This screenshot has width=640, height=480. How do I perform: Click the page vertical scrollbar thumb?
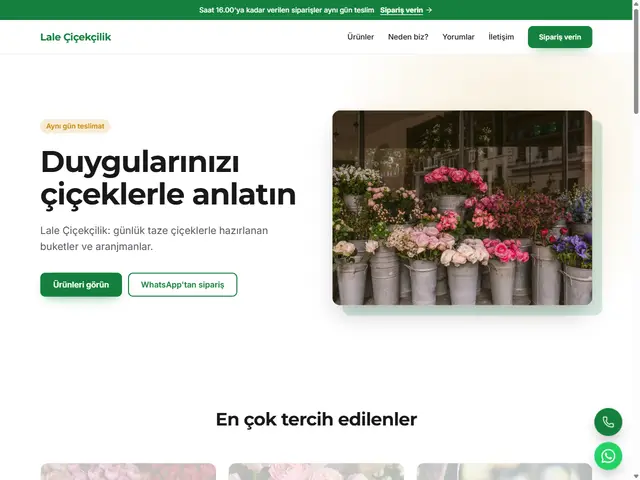[x=636, y=61]
